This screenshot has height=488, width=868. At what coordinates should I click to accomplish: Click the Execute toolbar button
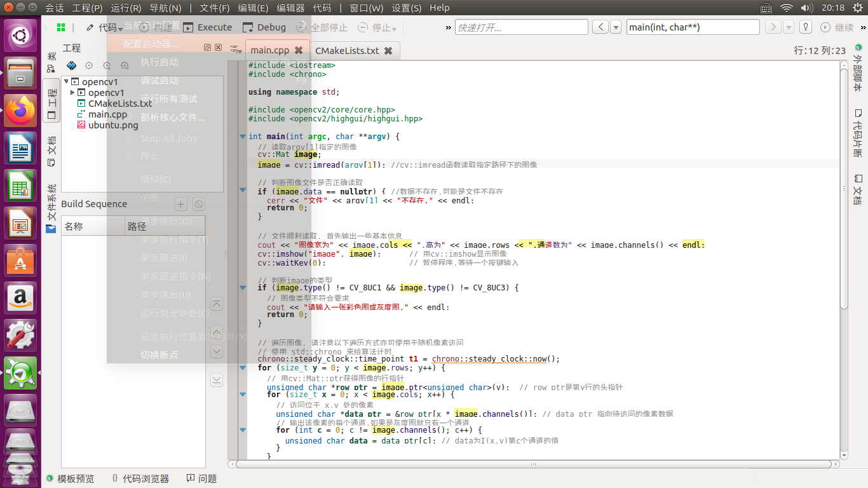[x=208, y=27]
